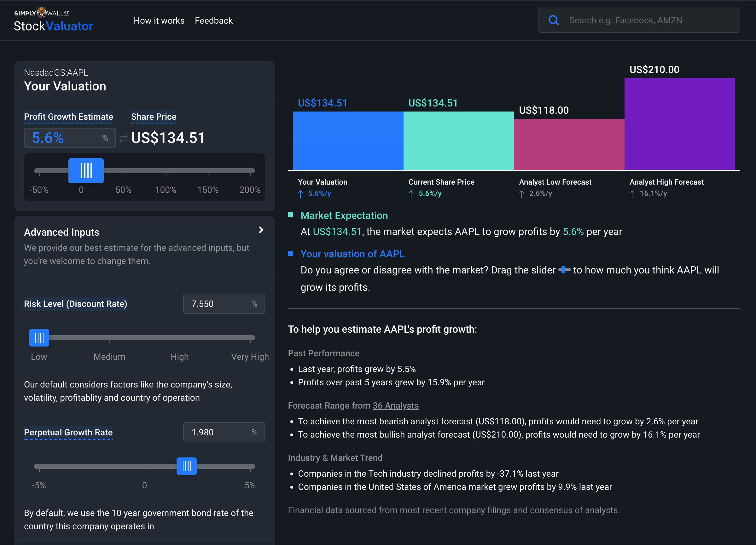Click the inline slider icon in valuation text
Viewport: 756px width, 545px height.
[564, 270]
